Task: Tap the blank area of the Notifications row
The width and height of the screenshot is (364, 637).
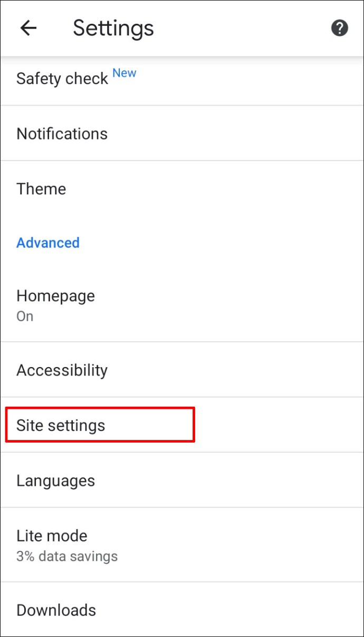Action: 237,134
